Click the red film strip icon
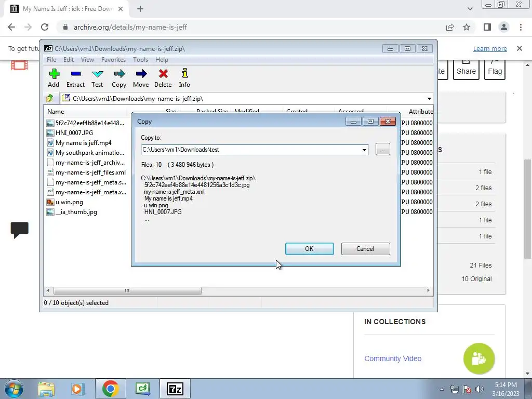Screen dimensions: 532x399 pyautogui.click(x=19, y=65)
